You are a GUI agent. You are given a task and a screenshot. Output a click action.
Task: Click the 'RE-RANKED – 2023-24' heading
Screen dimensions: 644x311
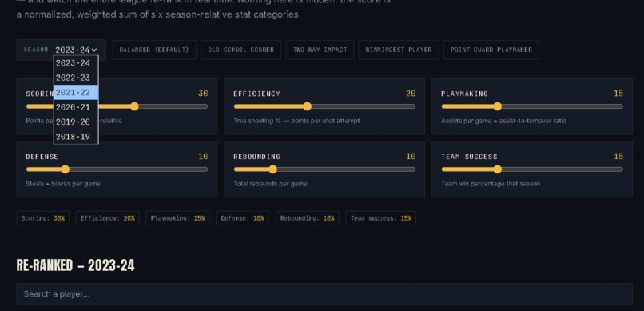(x=76, y=265)
